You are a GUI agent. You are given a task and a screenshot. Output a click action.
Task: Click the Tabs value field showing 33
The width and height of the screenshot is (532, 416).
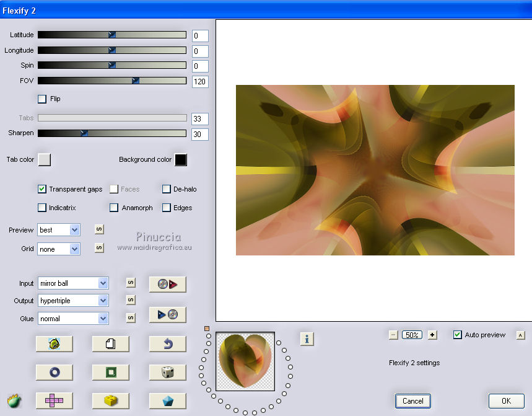coord(200,119)
